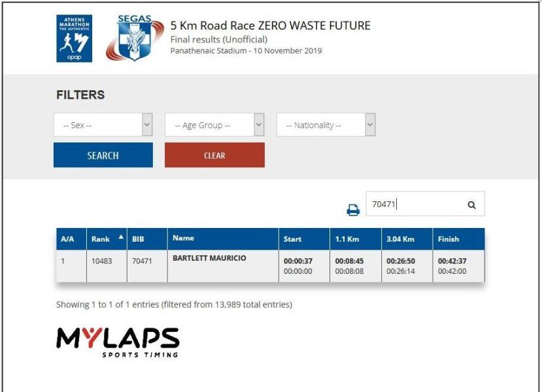Click the Athens Marathon logo

pos(75,39)
